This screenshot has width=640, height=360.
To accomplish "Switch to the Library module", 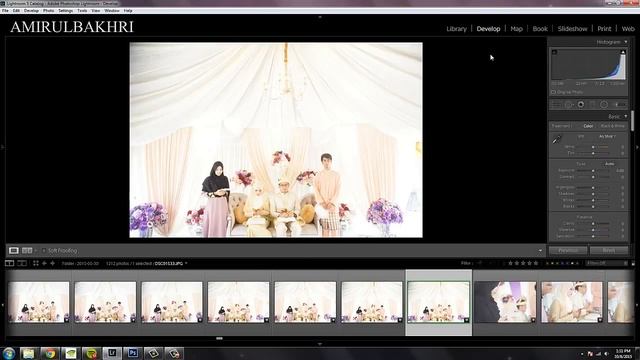I will click(456, 29).
